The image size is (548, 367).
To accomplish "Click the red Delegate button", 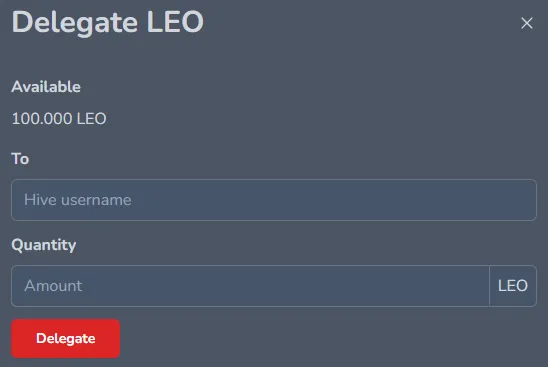I will click(x=66, y=338).
